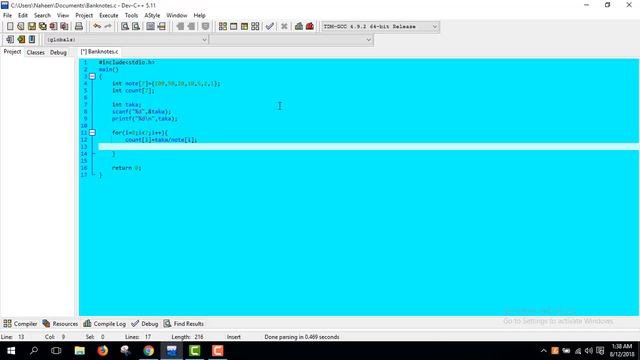Viewport: 640px width, 360px height.
Task: Open the Help menu
Action: point(199,15)
